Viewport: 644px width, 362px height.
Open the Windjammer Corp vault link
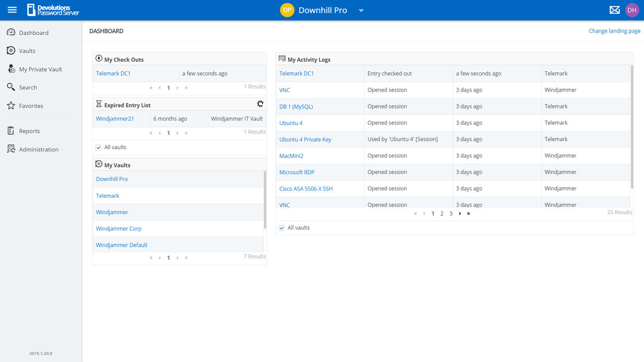click(x=119, y=228)
